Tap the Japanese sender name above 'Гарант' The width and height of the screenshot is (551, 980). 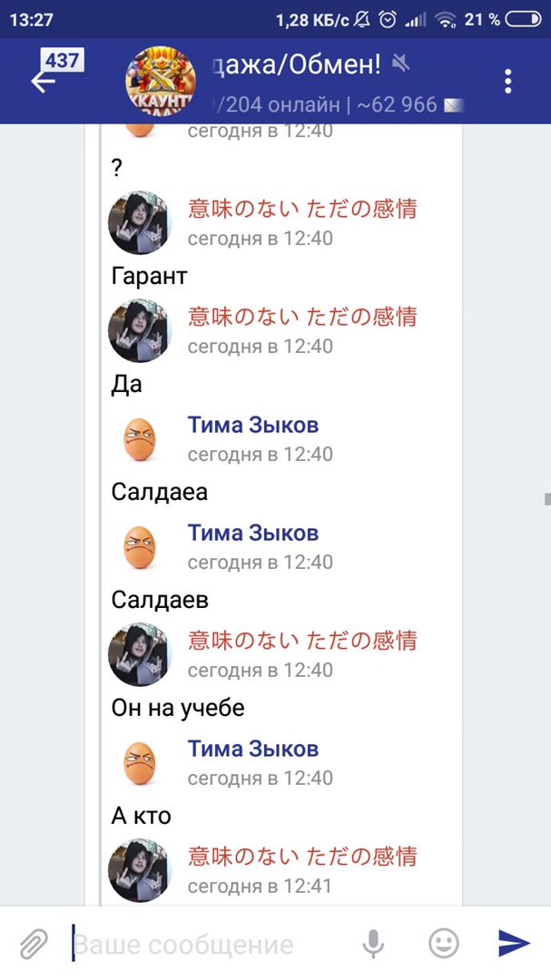pyautogui.click(x=301, y=209)
